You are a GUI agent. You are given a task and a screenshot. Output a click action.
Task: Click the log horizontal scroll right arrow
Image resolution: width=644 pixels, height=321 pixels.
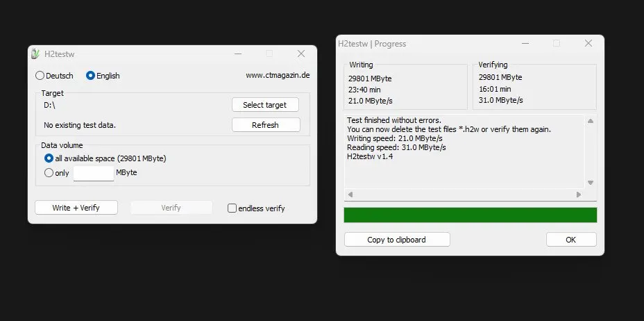(579, 195)
